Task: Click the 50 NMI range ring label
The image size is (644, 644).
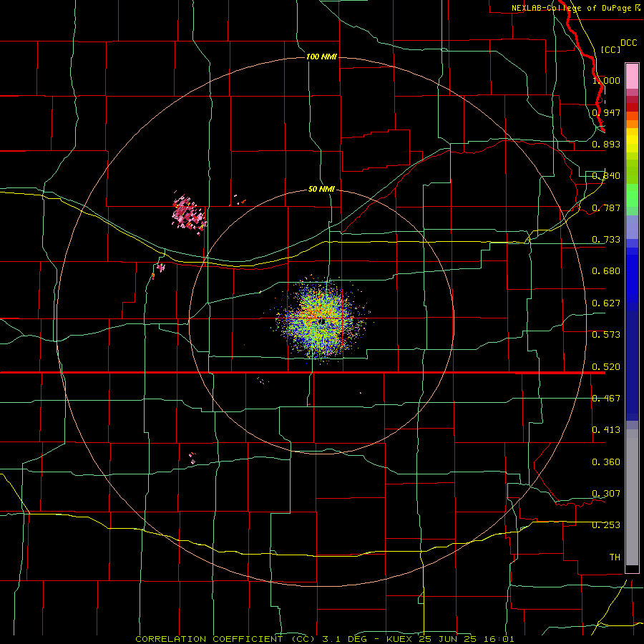Action: pos(321,190)
